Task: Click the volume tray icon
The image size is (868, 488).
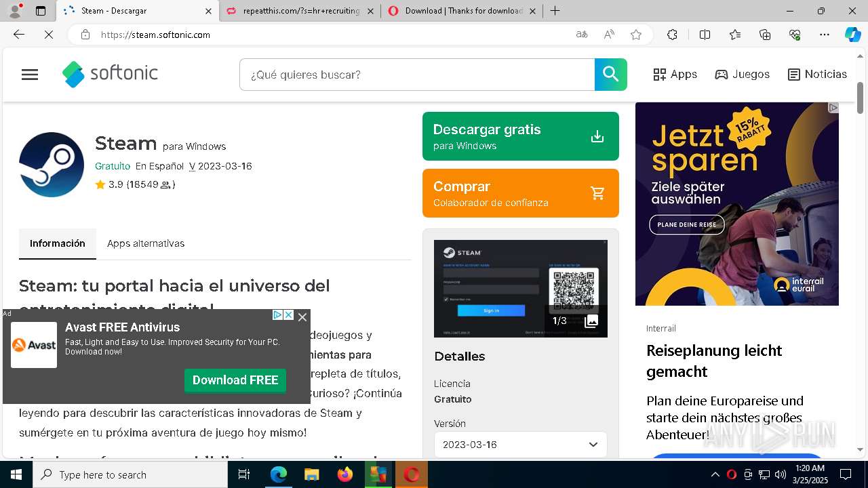Action: point(780,474)
